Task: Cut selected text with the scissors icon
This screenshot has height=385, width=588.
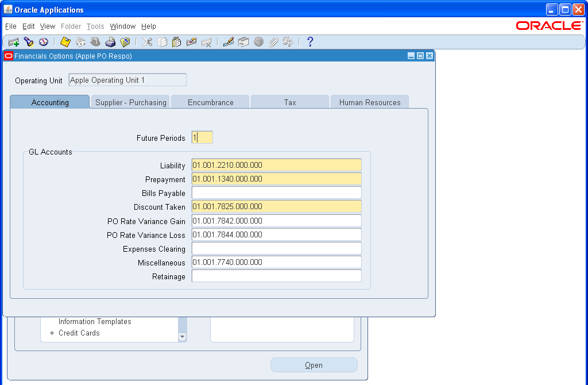Action: (146, 41)
